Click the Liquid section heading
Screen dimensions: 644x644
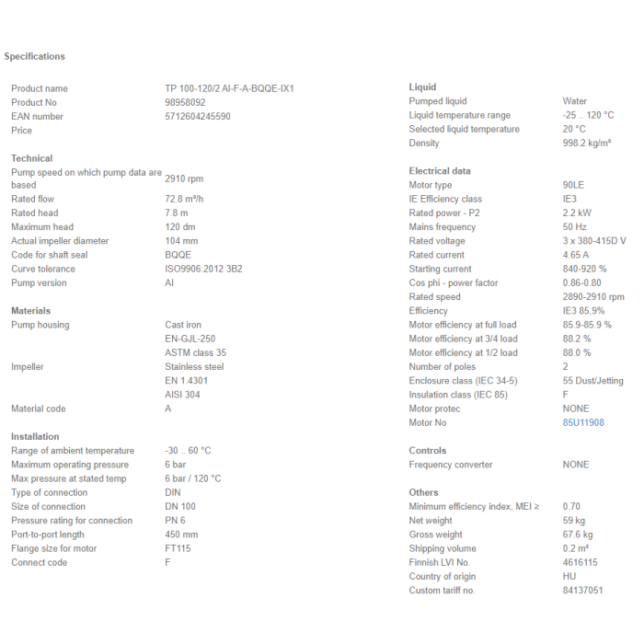422,86
